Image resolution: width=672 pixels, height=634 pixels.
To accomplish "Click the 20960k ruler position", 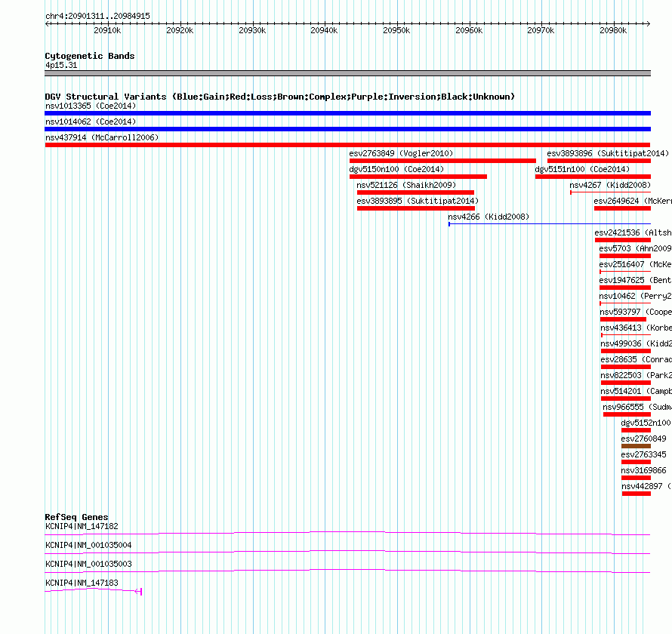I will coord(469,30).
